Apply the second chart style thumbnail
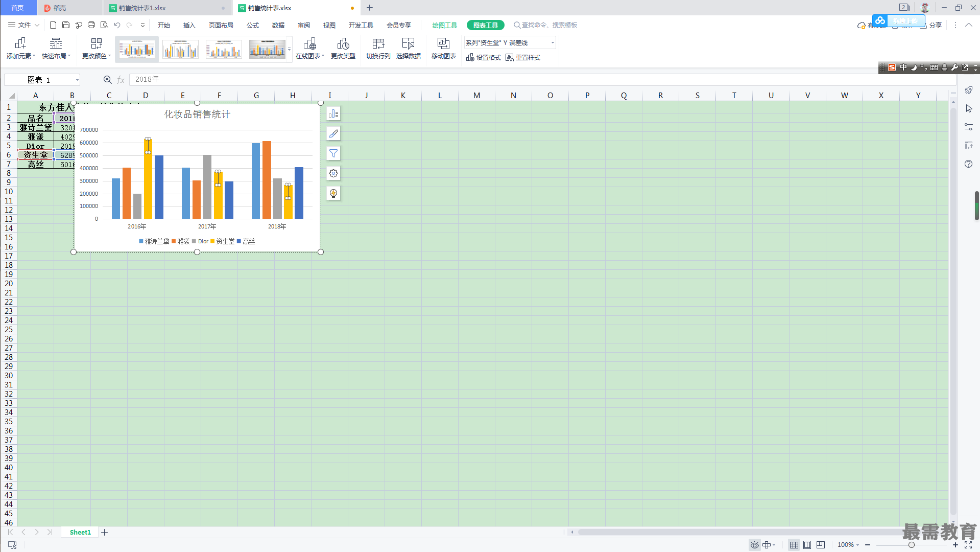This screenshot has width=980, height=552. [x=180, y=49]
